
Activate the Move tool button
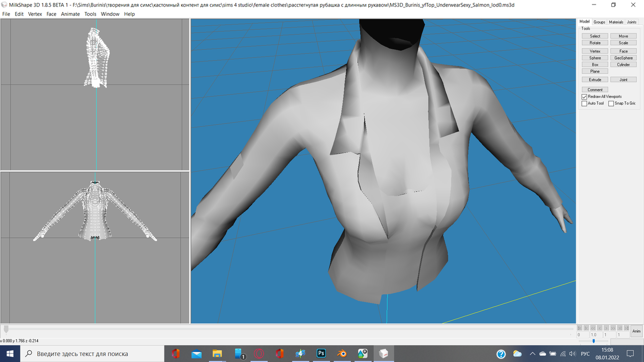pos(623,36)
